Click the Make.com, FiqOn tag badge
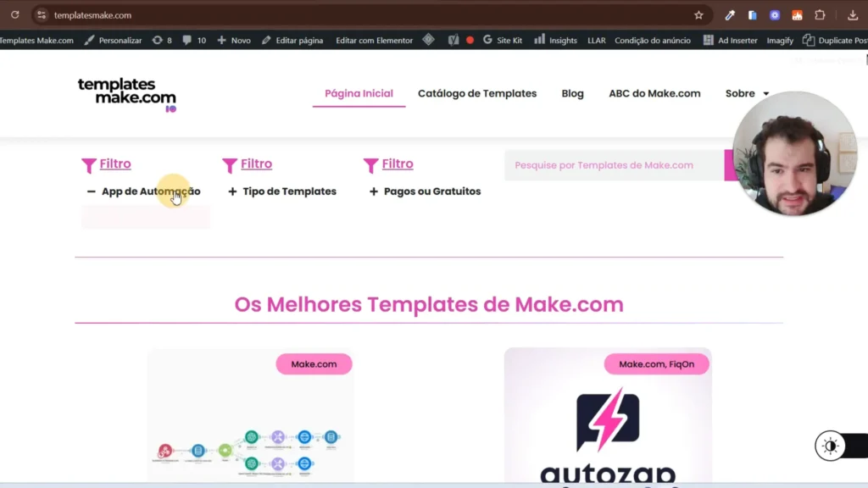 [657, 364]
